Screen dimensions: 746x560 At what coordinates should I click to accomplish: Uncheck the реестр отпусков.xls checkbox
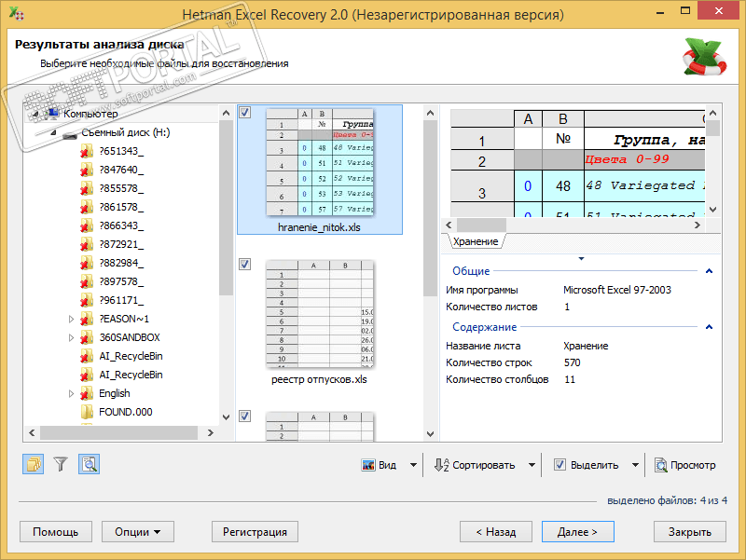tap(244, 265)
